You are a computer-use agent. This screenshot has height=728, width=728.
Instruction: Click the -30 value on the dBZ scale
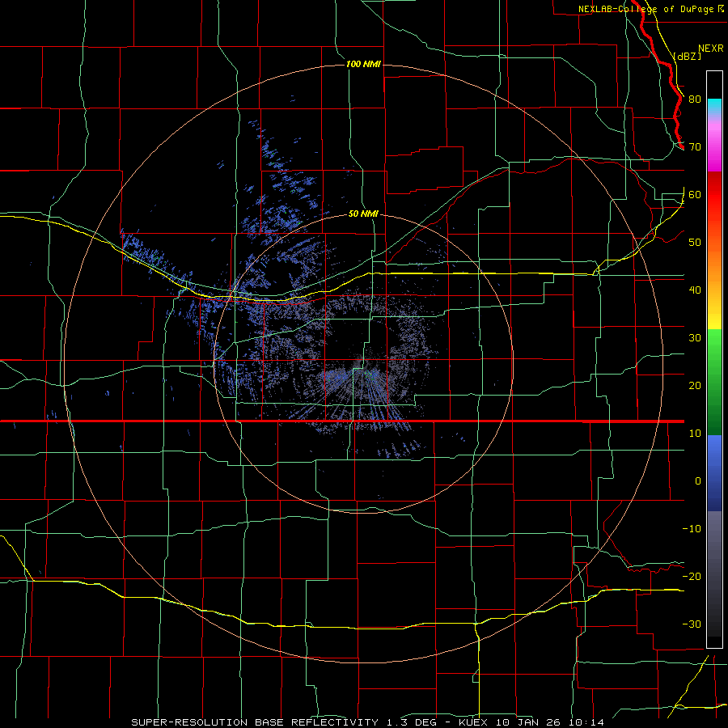coord(692,624)
